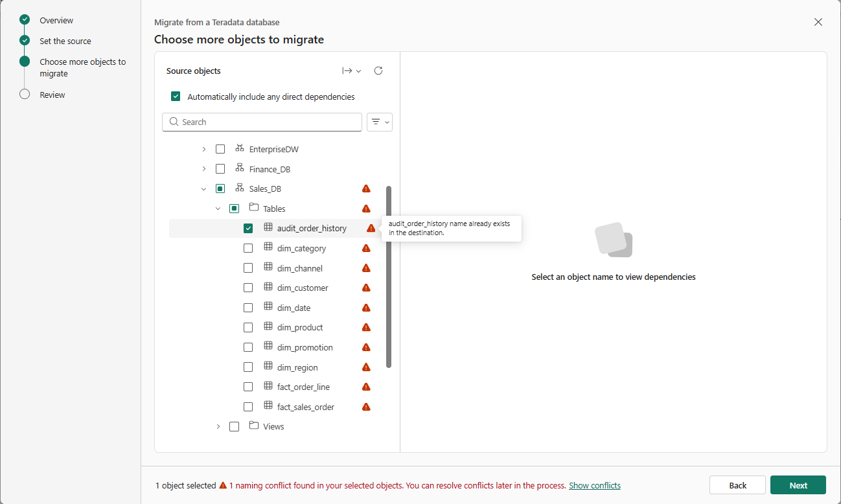Open the Show conflicts link

[x=595, y=485]
